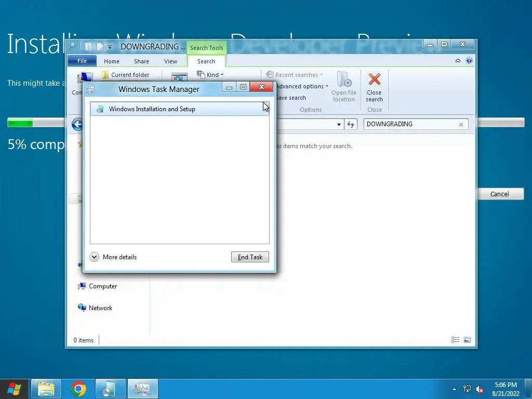The height and width of the screenshot is (399, 532).
Task: Close the Windows Task Manager window
Action: coord(261,87)
